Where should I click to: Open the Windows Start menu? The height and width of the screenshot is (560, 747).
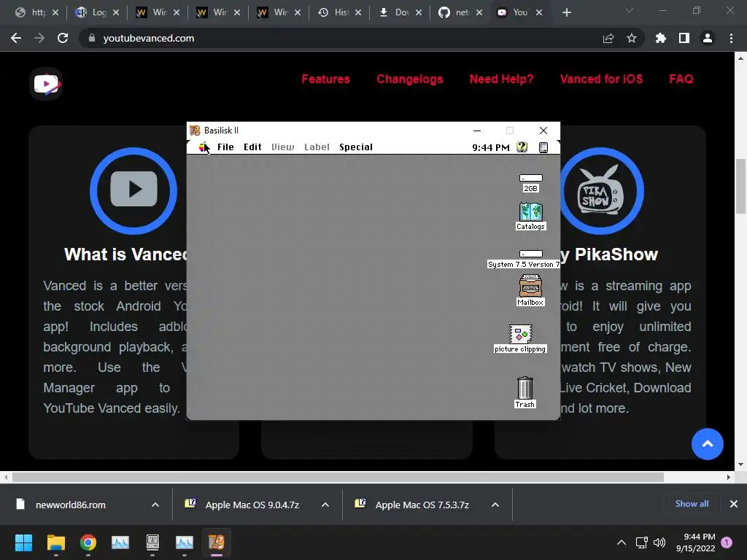[23, 542]
